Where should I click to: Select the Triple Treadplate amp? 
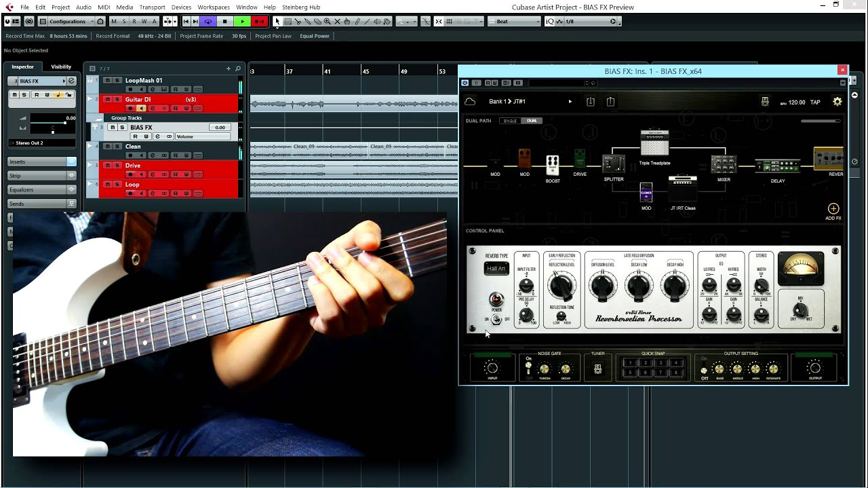pyautogui.click(x=654, y=144)
